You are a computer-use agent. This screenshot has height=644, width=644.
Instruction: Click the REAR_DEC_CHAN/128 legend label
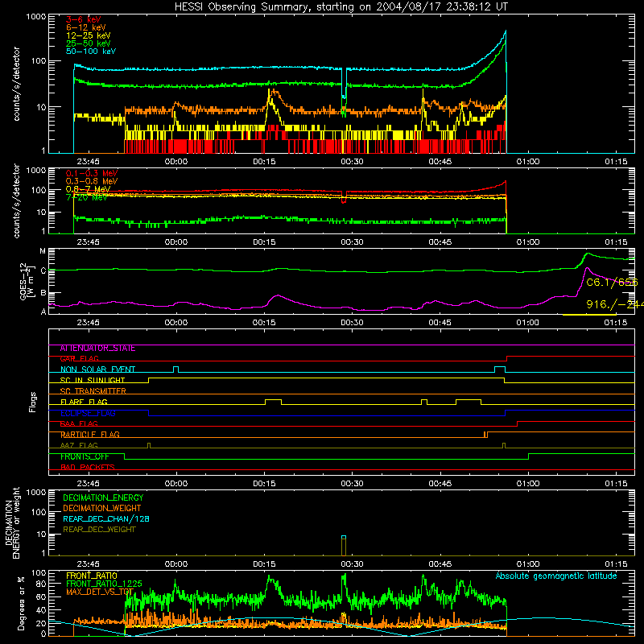coord(106,519)
